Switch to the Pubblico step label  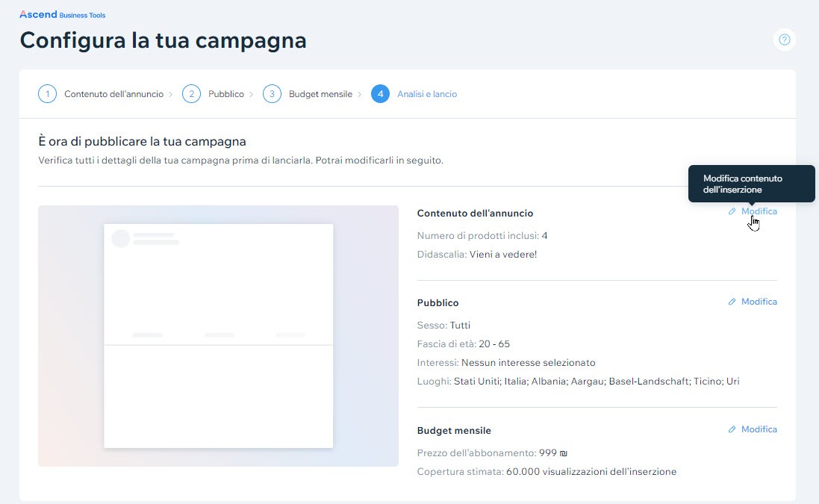point(226,94)
